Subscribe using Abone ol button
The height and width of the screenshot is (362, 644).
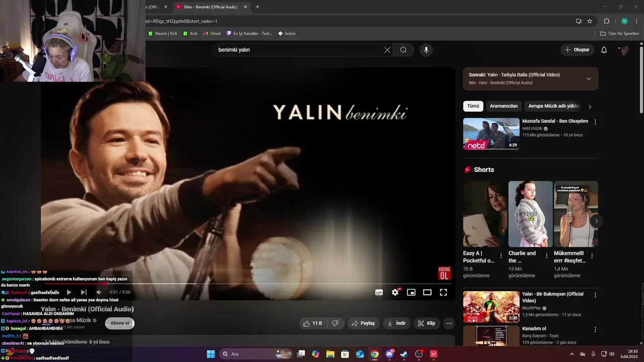(x=120, y=323)
